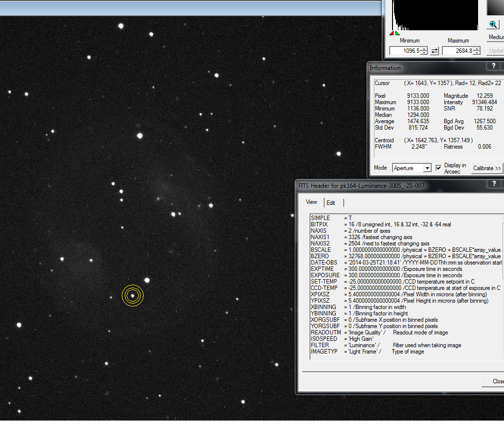The width and height of the screenshot is (504, 421).
Task: Click the histogram graph in Screen Stretch
Action: point(436,15)
